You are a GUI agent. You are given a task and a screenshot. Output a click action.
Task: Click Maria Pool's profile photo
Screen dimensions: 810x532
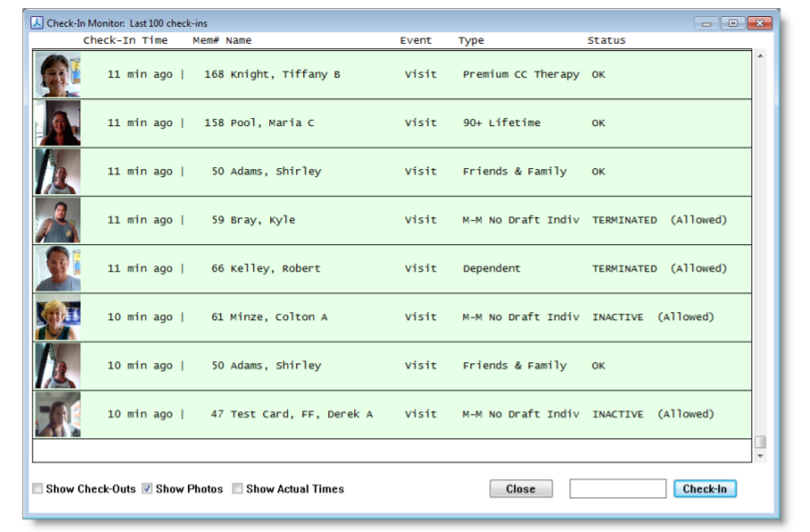point(57,122)
